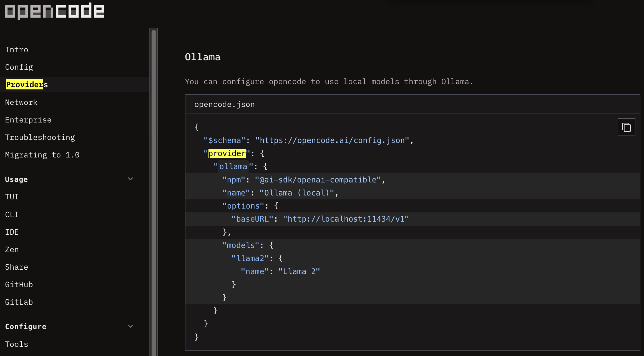Open the Tools configuration page
Image resolution: width=644 pixels, height=356 pixels.
coord(17,344)
